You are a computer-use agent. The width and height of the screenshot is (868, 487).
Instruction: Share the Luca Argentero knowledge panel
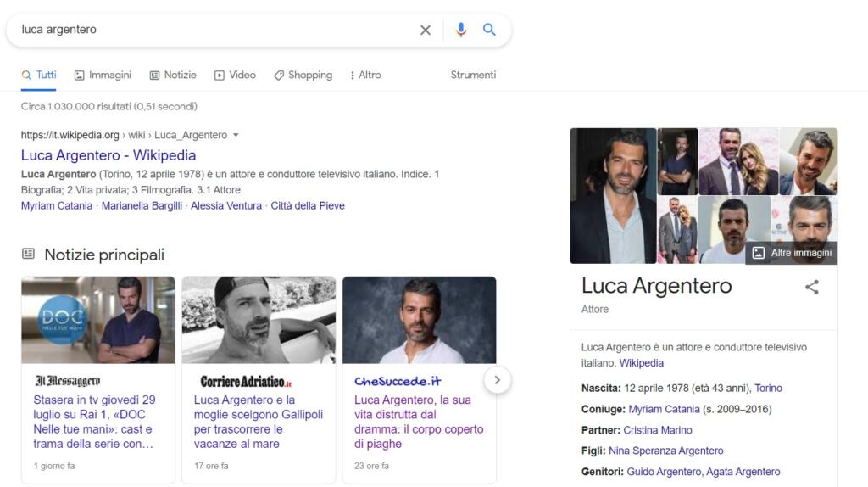click(811, 287)
